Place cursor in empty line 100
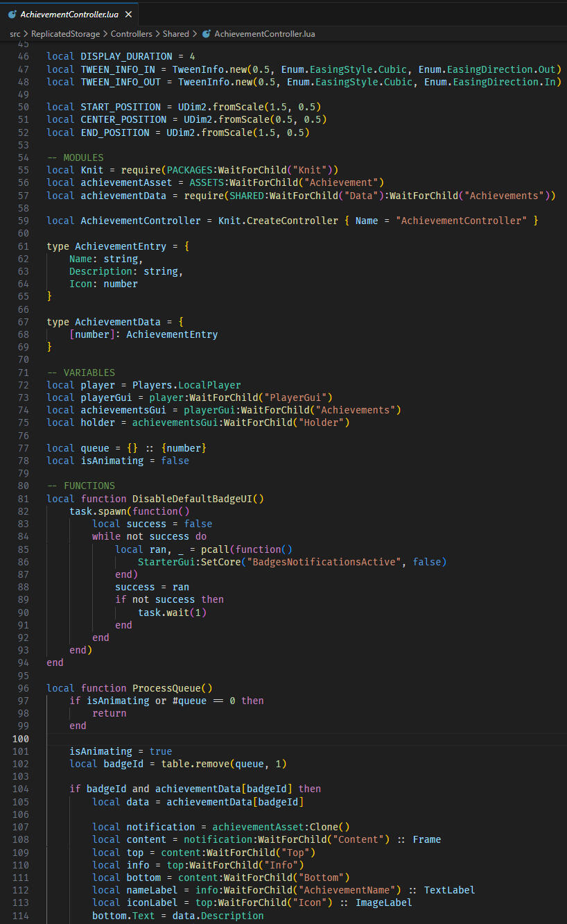 point(208,739)
